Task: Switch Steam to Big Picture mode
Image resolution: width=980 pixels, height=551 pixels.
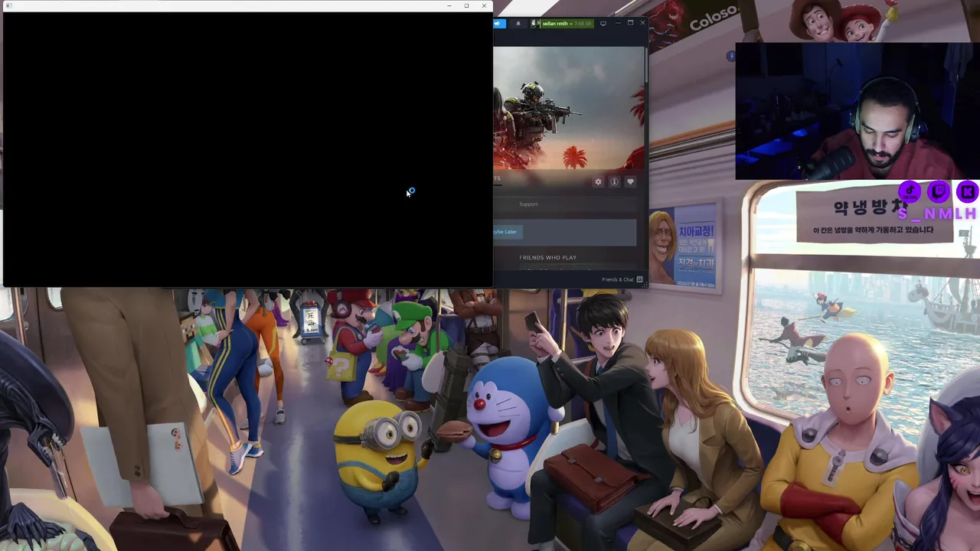Action: point(603,24)
